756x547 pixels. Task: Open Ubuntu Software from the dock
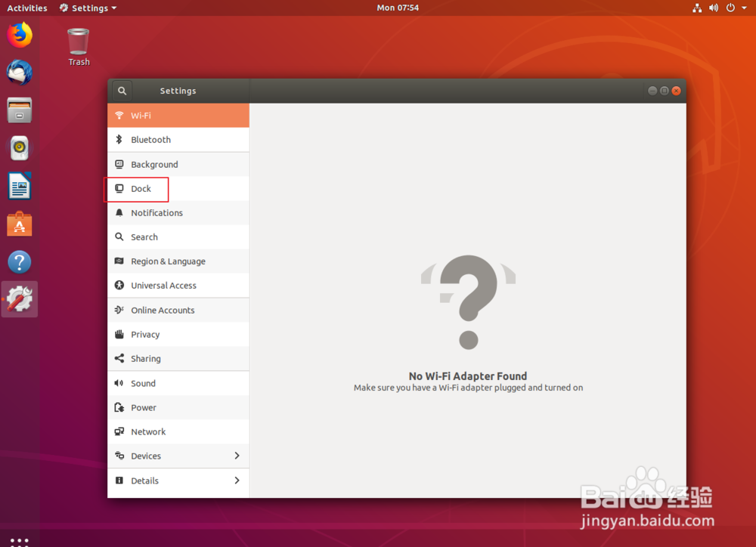20,224
